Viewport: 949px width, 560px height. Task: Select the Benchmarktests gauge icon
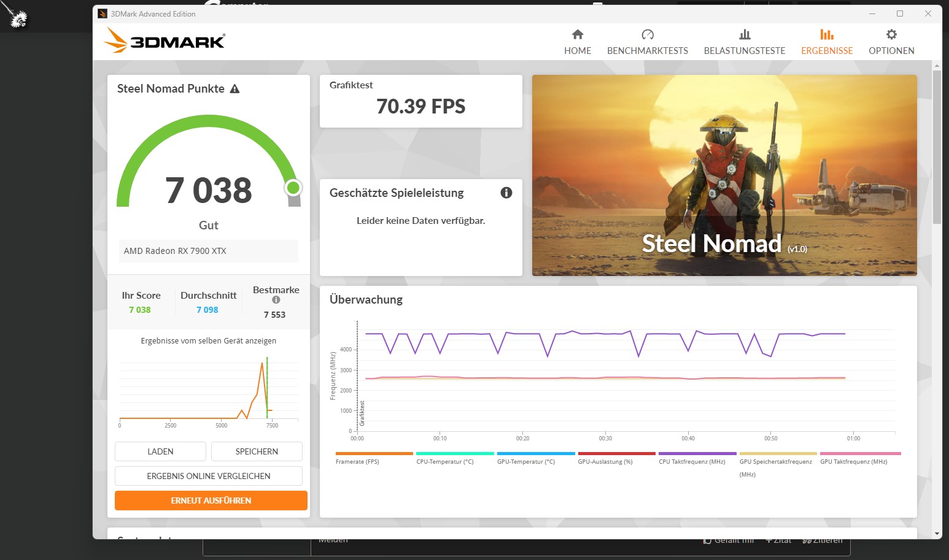point(648,34)
